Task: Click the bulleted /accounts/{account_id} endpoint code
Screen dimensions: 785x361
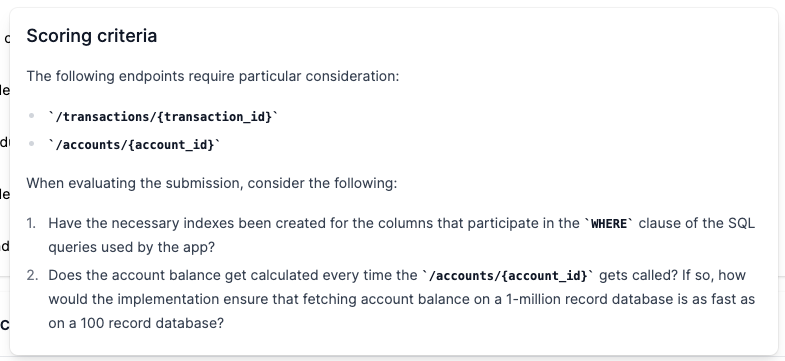Action: coord(135,145)
